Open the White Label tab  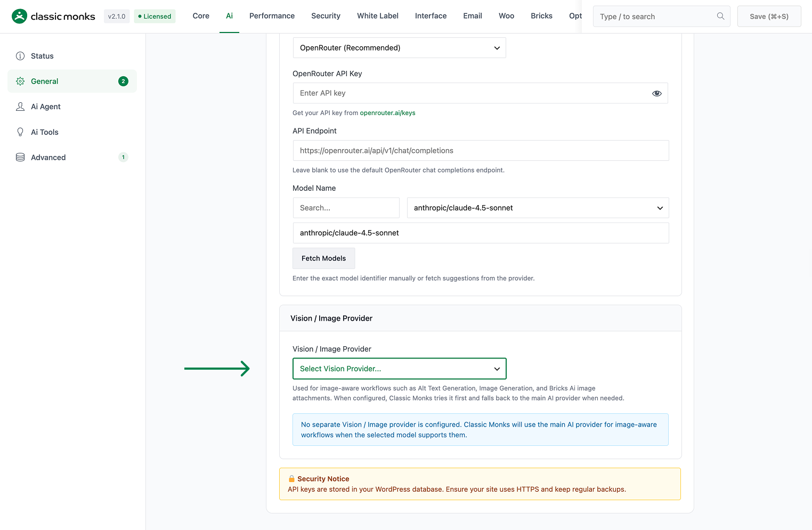[378, 16]
